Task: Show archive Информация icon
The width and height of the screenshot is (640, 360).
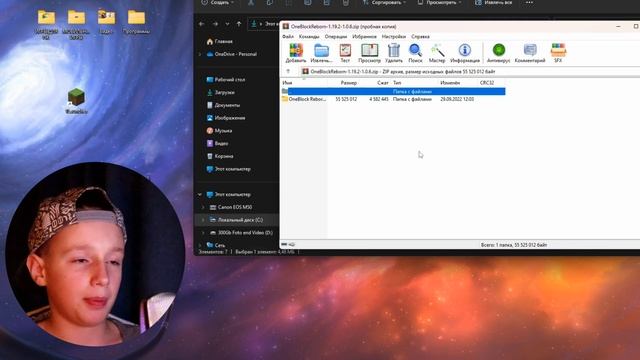Action: click(x=465, y=53)
